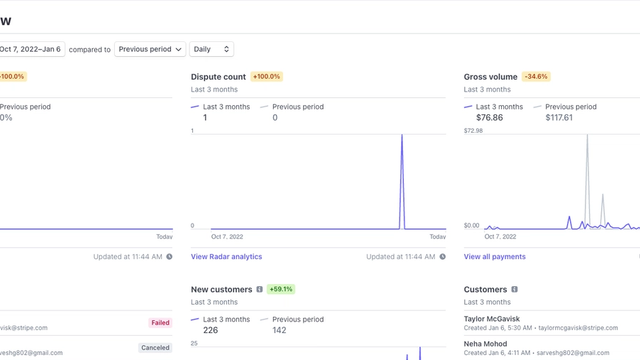Change the Daily interval selector
The image size is (640, 360).
[x=211, y=49]
